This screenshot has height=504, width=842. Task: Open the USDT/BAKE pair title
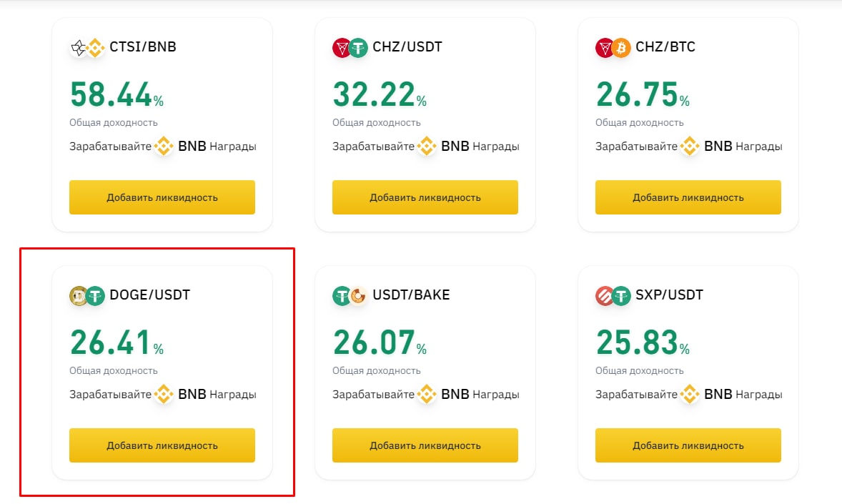(x=411, y=295)
